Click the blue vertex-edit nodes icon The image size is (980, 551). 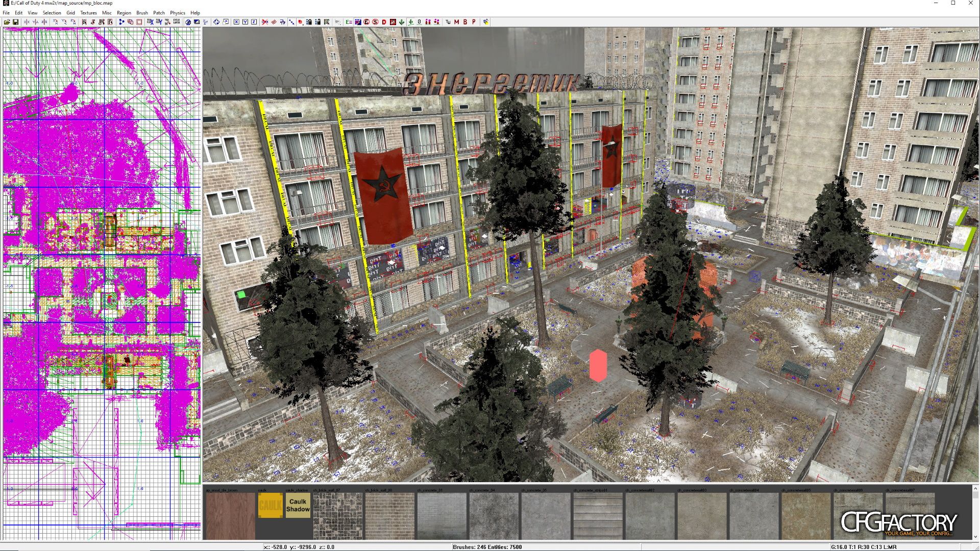[x=121, y=22]
